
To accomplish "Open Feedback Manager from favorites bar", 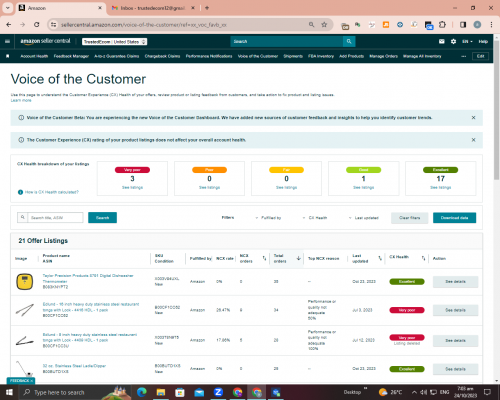I will click(71, 56).
